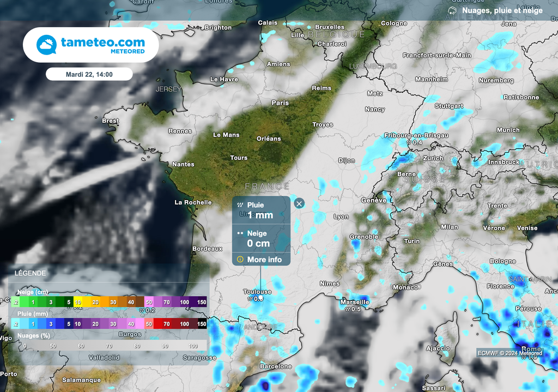
Task: Click the tameteo.com cloud logo icon
Action: click(x=45, y=44)
